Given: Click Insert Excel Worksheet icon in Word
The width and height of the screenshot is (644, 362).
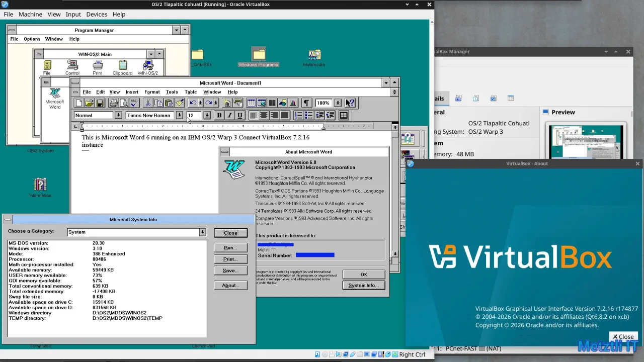Looking at the screenshot, I should click(x=262, y=103).
